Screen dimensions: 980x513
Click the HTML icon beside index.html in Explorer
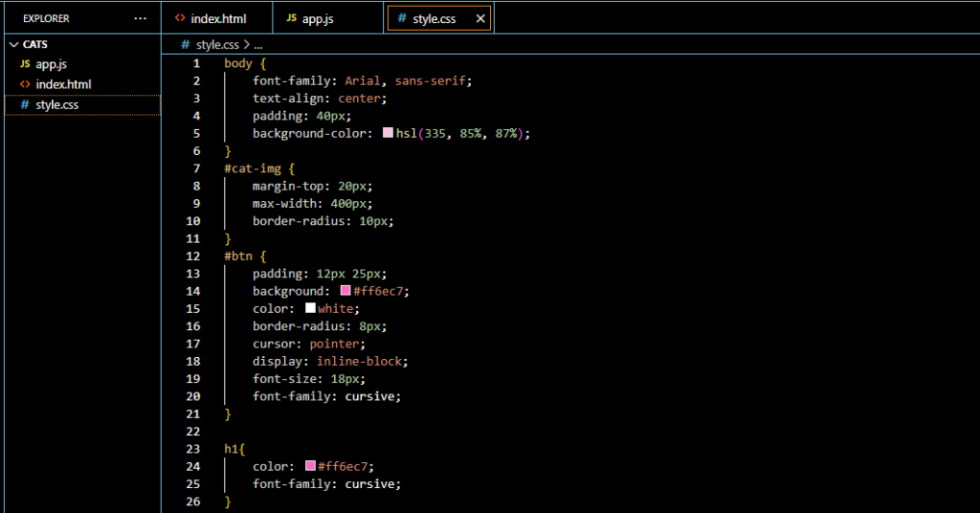coord(25,84)
